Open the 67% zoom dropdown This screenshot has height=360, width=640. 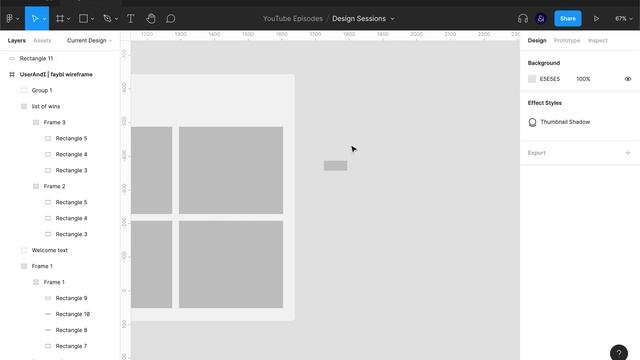623,18
